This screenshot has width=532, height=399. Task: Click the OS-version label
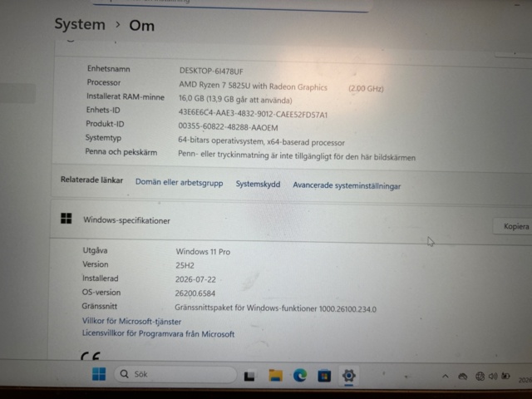101,292
